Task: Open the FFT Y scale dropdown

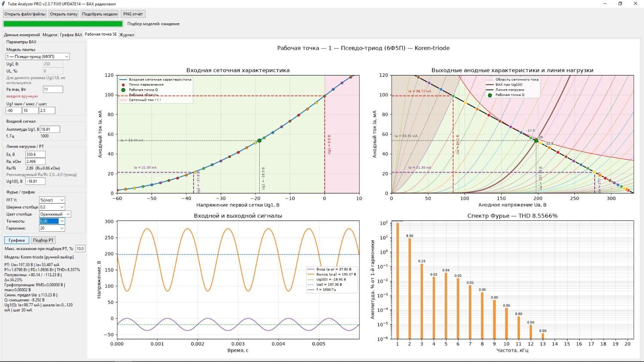Action: tap(52, 200)
